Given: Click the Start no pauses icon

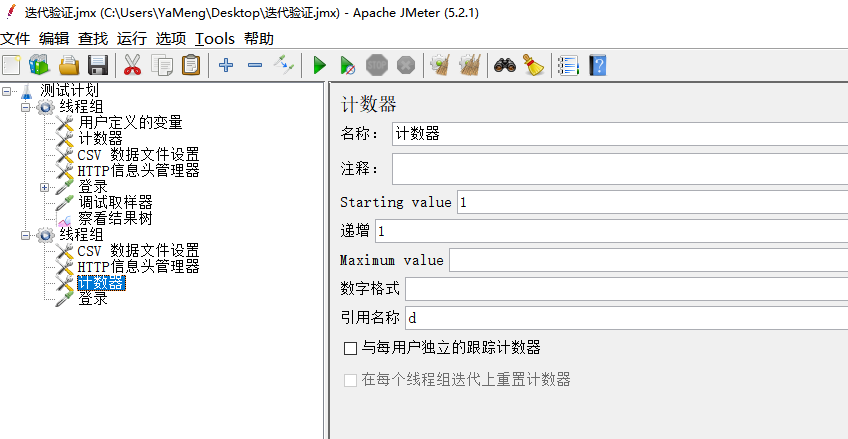Looking at the screenshot, I should point(347,66).
